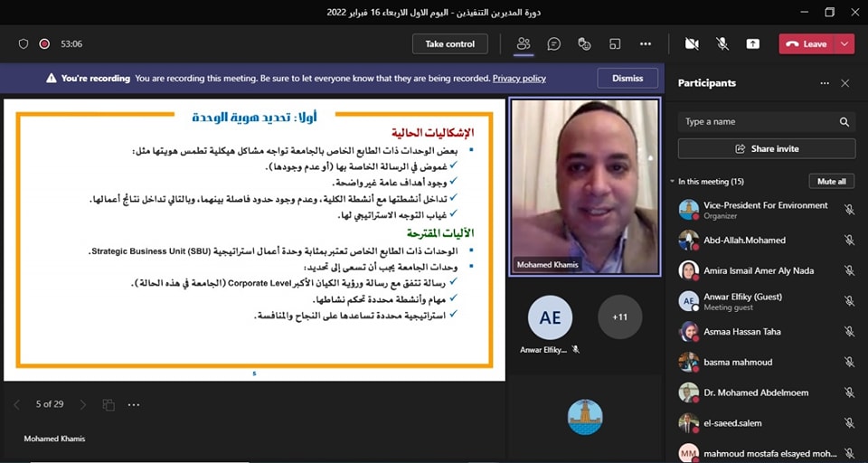868x463 pixels.
Task: Click the 'Type a name' search field
Action: point(758,122)
